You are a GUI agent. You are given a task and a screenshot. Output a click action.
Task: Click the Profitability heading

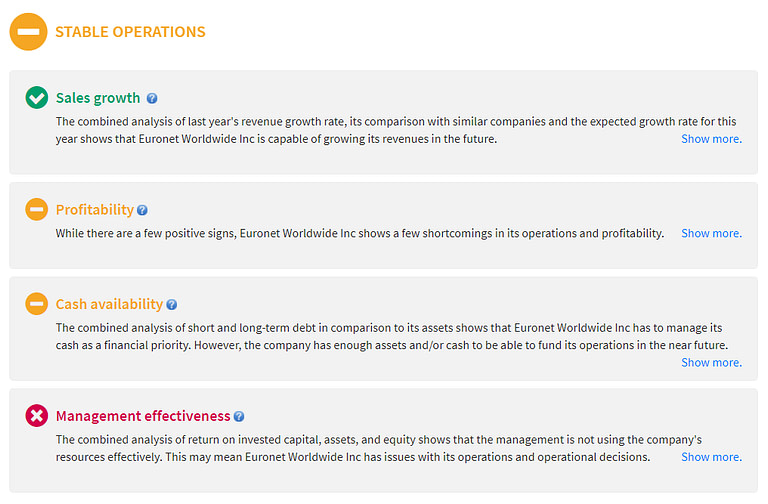94,210
